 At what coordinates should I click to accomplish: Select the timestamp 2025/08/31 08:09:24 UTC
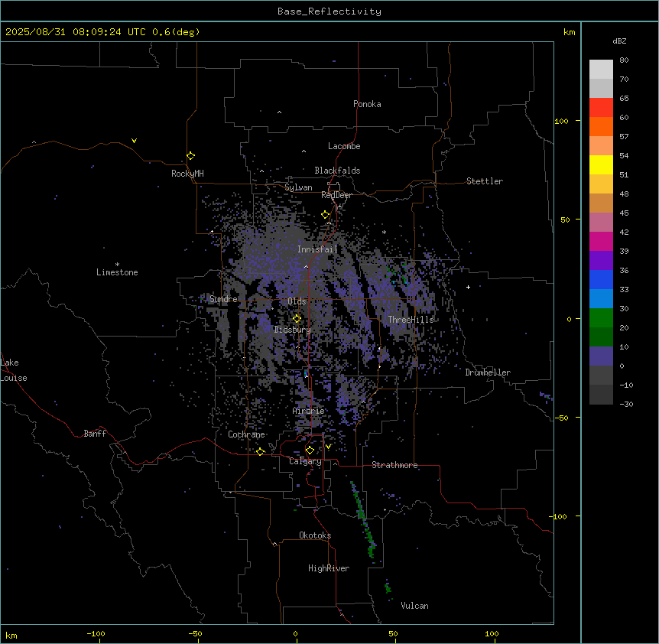pyautogui.click(x=76, y=32)
